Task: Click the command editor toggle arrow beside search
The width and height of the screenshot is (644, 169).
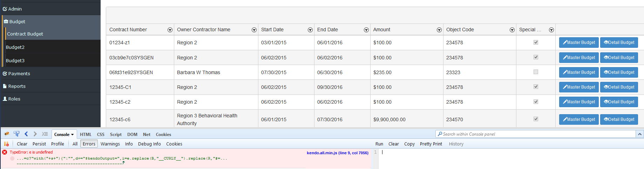Action: tap(640, 134)
